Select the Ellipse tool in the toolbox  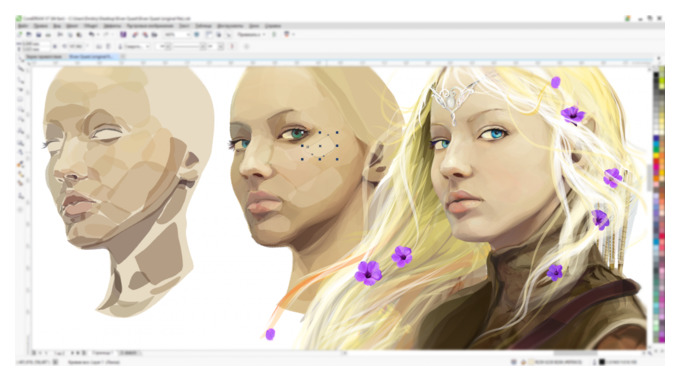[20, 131]
